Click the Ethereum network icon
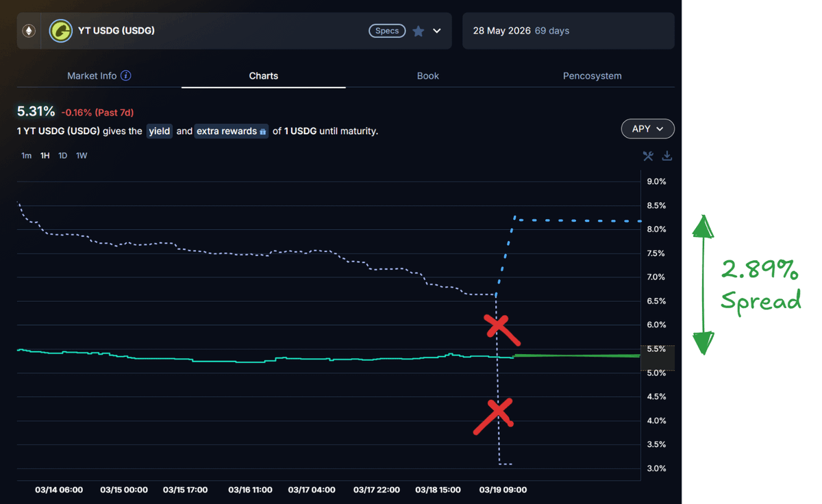The image size is (822, 504). click(29, 31)
